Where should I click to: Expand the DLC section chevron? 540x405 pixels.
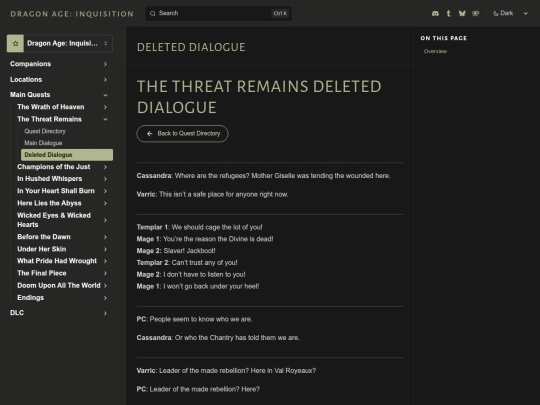[105, 313]
